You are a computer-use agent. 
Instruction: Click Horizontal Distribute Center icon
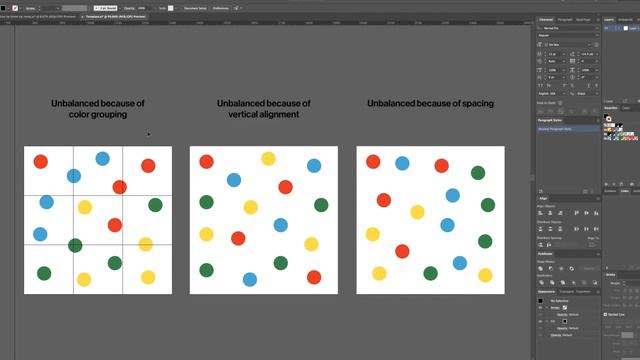[586, 229]
